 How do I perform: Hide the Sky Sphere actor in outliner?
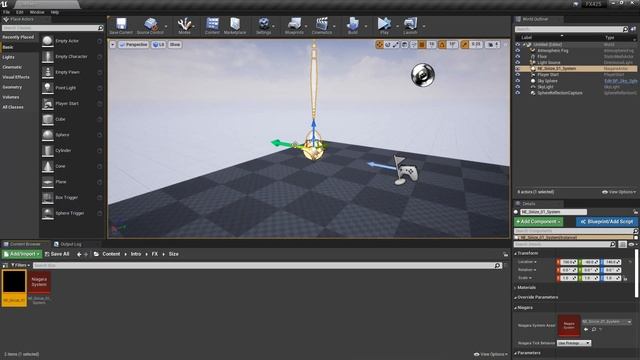tap(518, 81)
